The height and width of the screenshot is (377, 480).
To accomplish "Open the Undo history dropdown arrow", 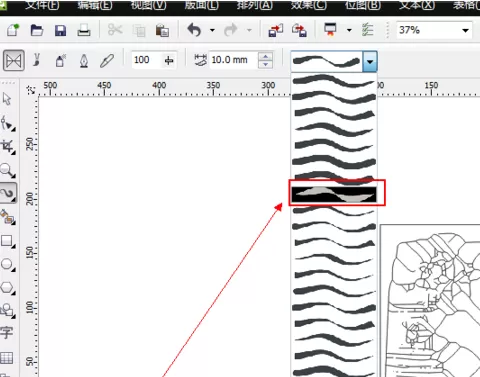I will (x=212, y=30).
